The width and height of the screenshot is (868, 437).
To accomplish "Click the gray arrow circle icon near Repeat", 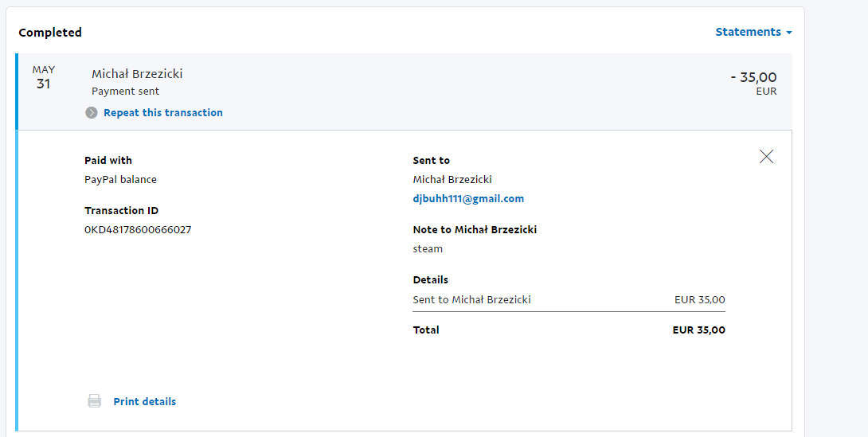I will point(92,113).
